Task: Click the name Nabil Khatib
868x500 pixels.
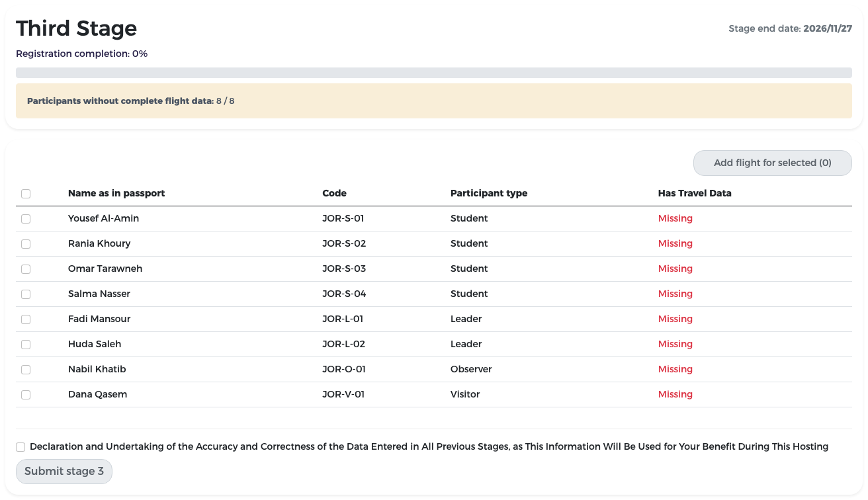Action: [x=97, y=369]
